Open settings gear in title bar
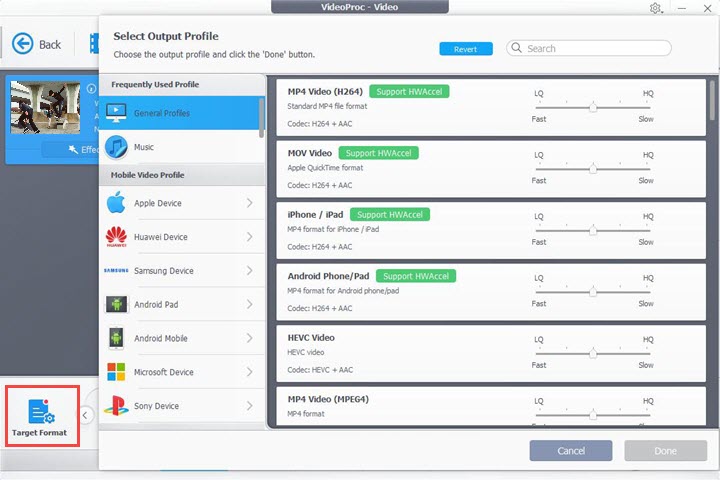 tap(655, 8)
